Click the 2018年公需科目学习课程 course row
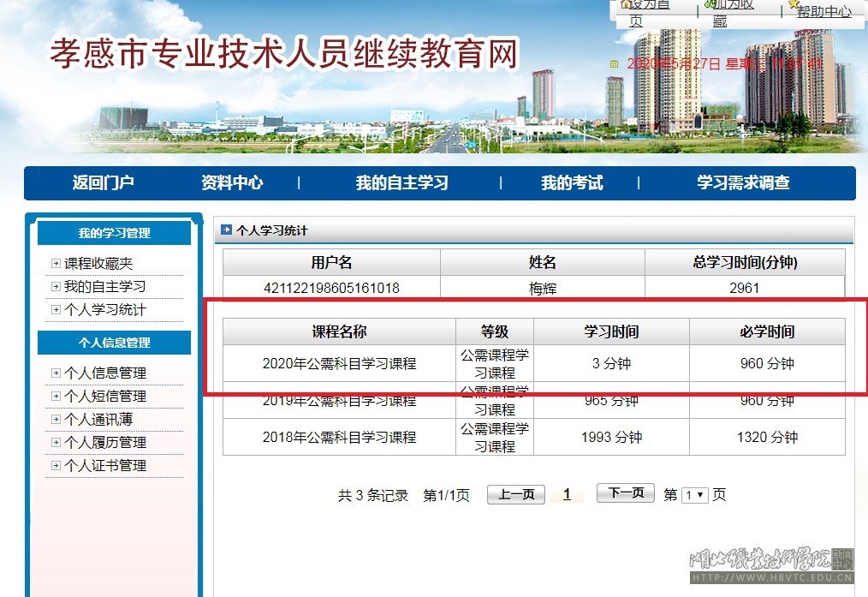The width and height of the screenshot is (868, 597). (339, 437)
